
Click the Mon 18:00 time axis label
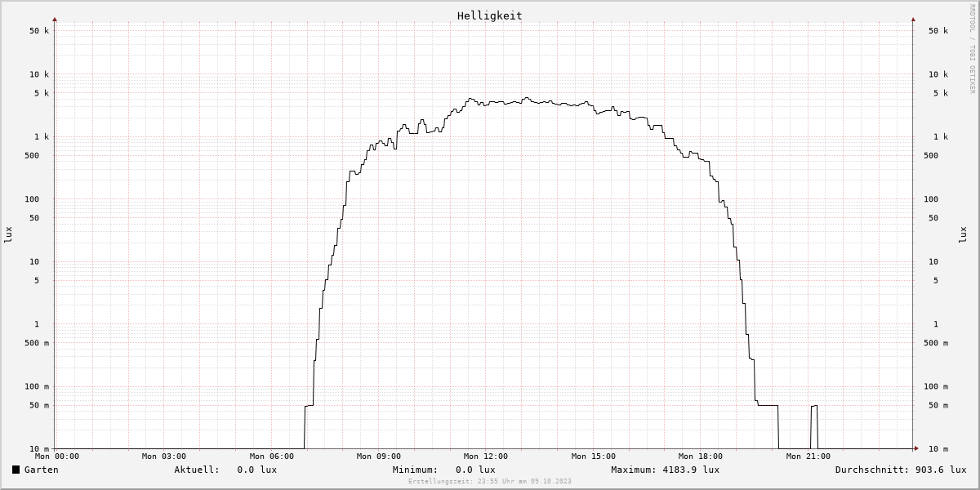point(700,457)
